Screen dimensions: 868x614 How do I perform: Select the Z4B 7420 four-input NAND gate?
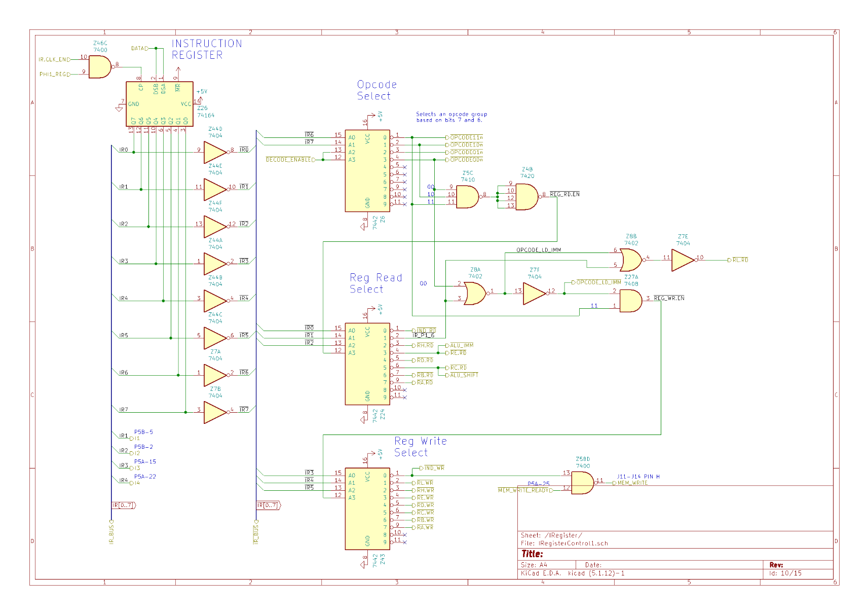(x=526, y=197)
